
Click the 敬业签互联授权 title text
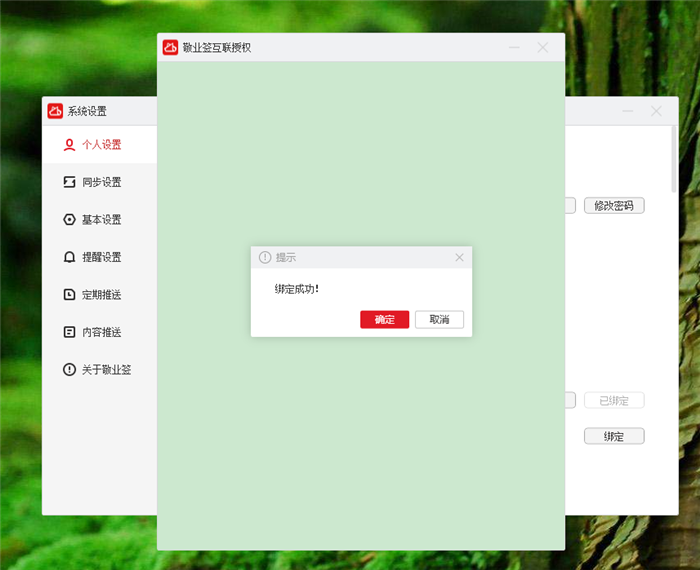[x=217, y=47]
